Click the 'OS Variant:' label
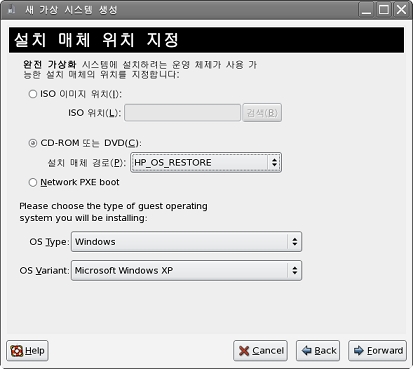Viewport: 413px width, 369px height. click(x=44, y=270)
